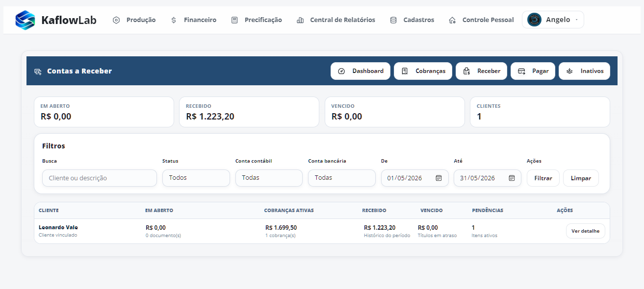This screenshot has height=289, width=644.
Task: Click the KaflowLab brand name
Action: [x=69, y=20]
